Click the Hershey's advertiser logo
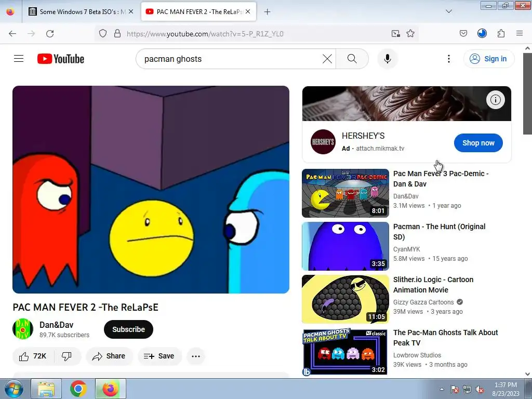The width and height of the screenshot is (532, 399). 323,142
